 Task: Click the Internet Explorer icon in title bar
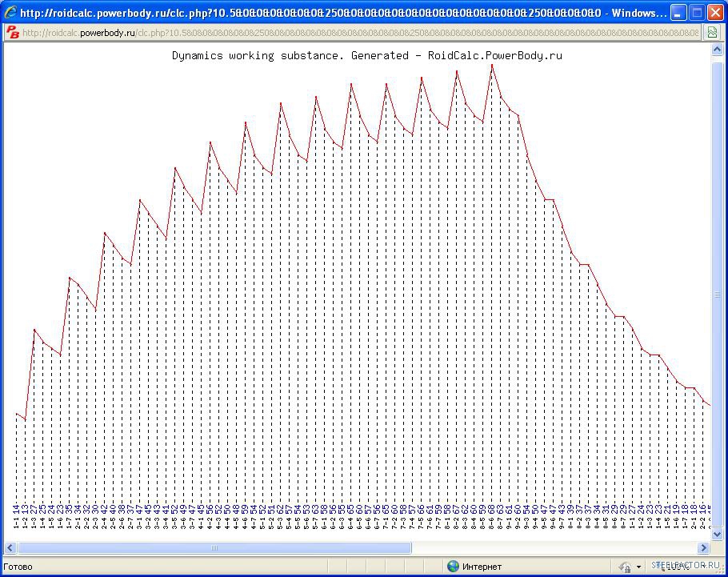tap(10, 13)
